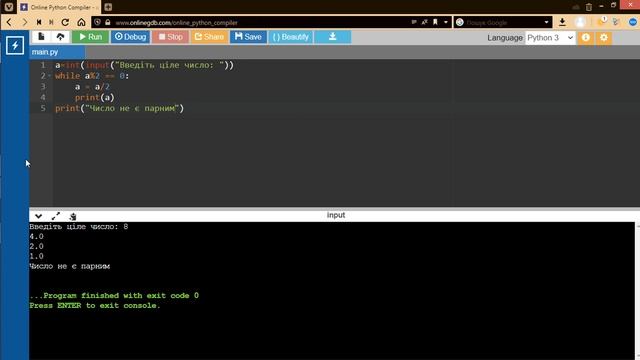Open editor settings with the gear icon
The image size is (640, 360).
(604, 38)
